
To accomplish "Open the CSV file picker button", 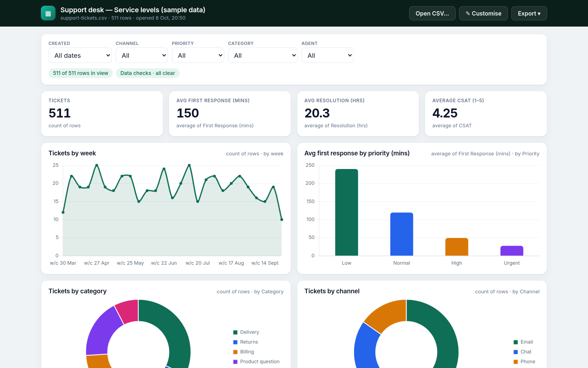I will tap(432, 13).
